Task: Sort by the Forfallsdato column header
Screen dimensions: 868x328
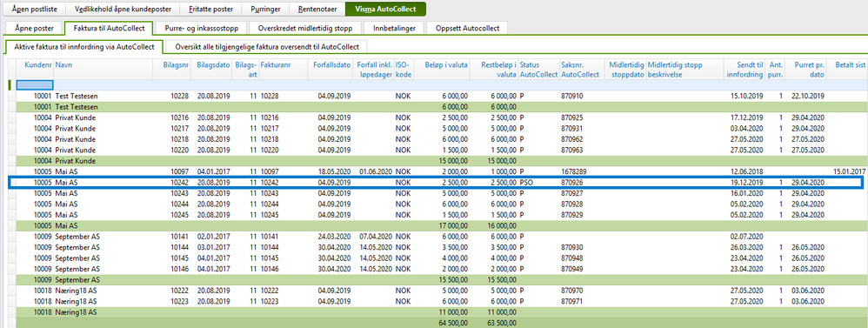Action: (331, 65)
